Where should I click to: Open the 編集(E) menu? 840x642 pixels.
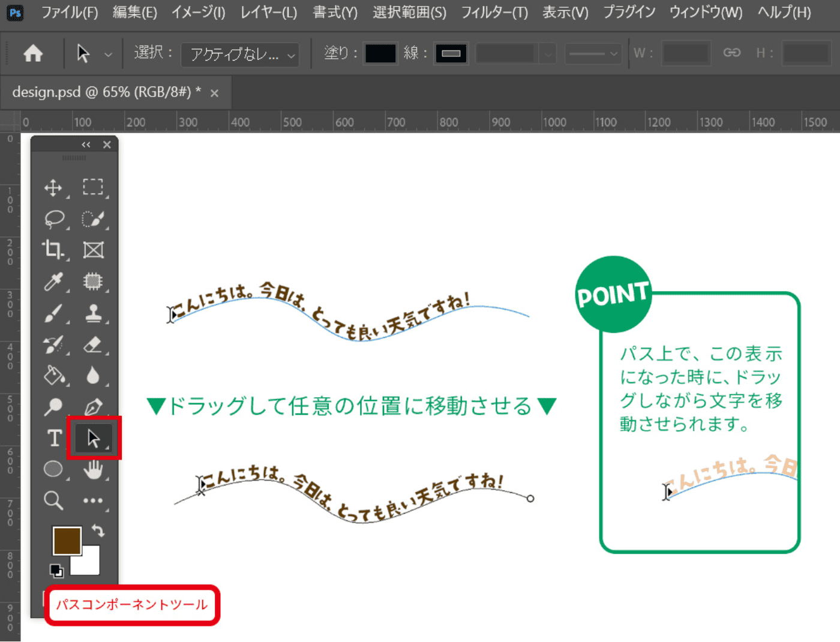pos(135,13)
